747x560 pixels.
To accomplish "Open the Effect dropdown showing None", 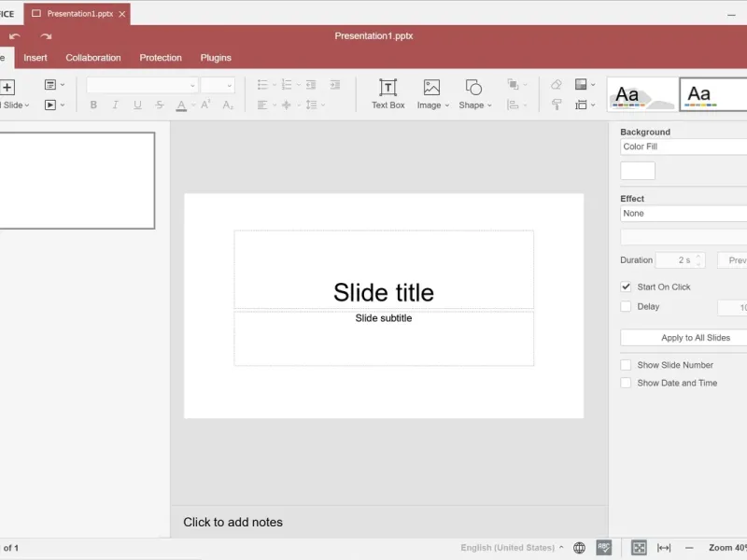I will coord(683,214).
